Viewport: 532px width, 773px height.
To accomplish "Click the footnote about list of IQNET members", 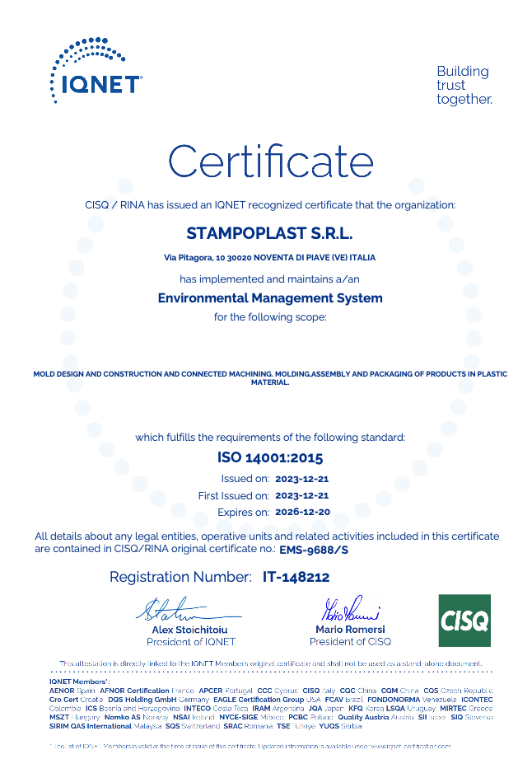I will tap(250, 747).
